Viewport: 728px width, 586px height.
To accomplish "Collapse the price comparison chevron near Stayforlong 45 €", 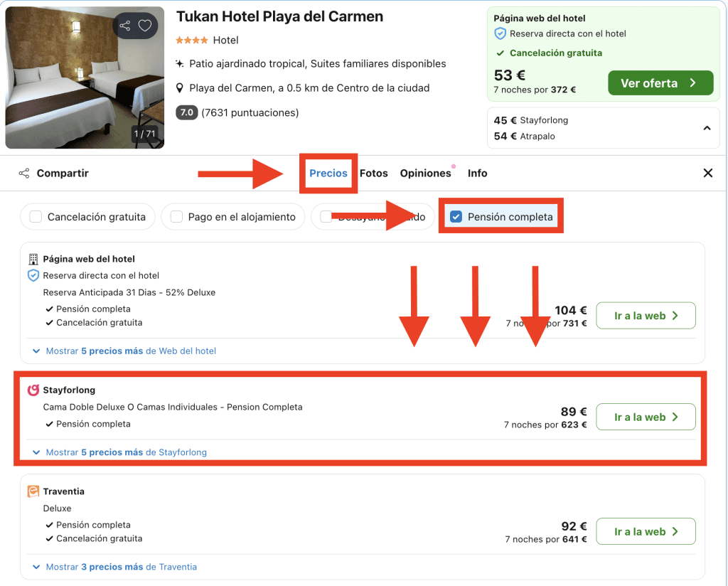I will point(707,128).
